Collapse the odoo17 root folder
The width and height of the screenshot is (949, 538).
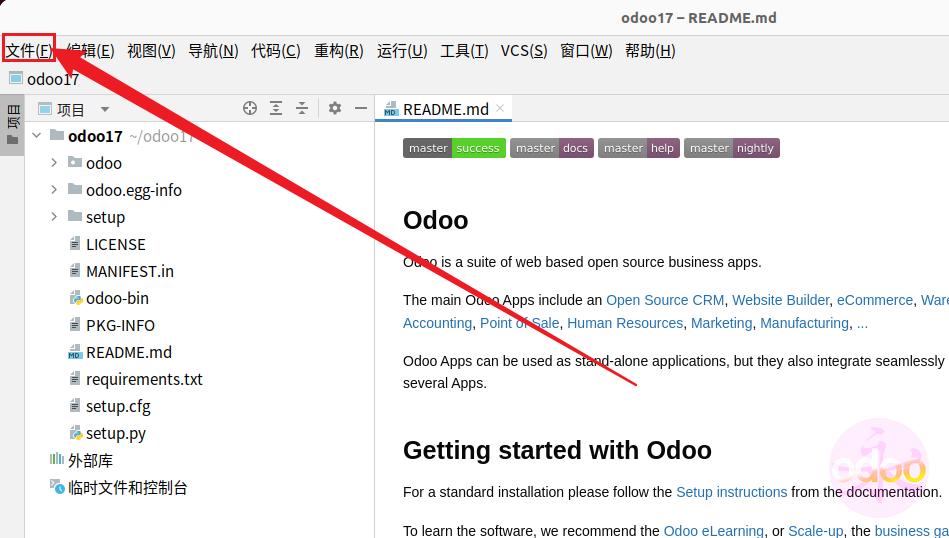click(x=37, y=136)
